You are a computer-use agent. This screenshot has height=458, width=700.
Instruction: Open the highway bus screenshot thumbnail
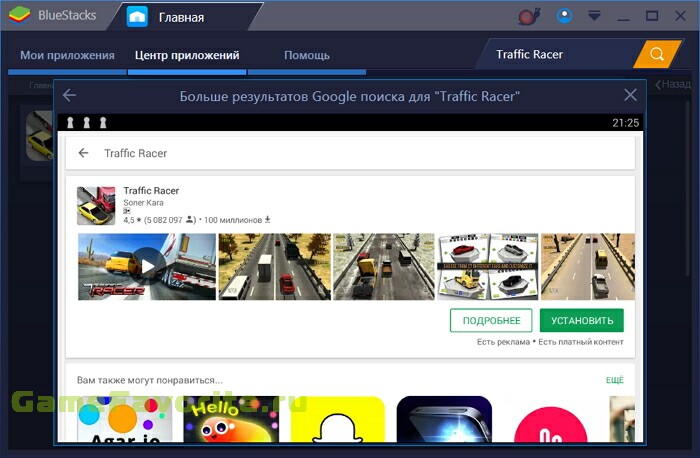(275, 266)
